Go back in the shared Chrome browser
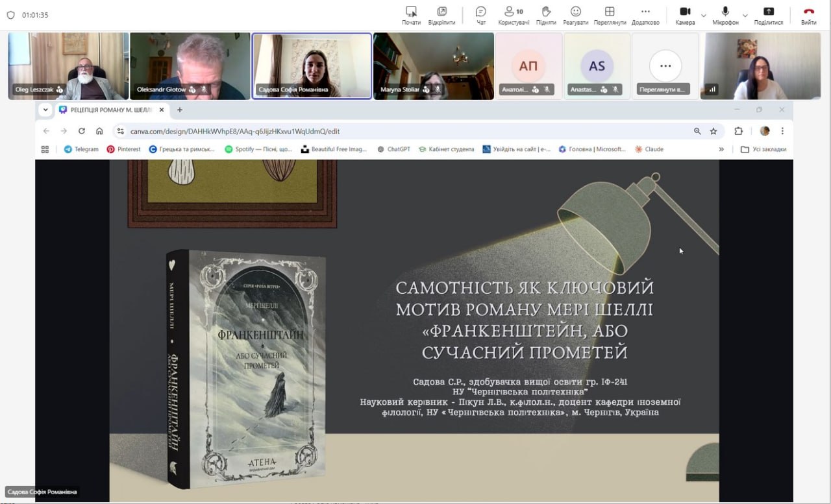831x504 pixels. (x=46, y=131)
